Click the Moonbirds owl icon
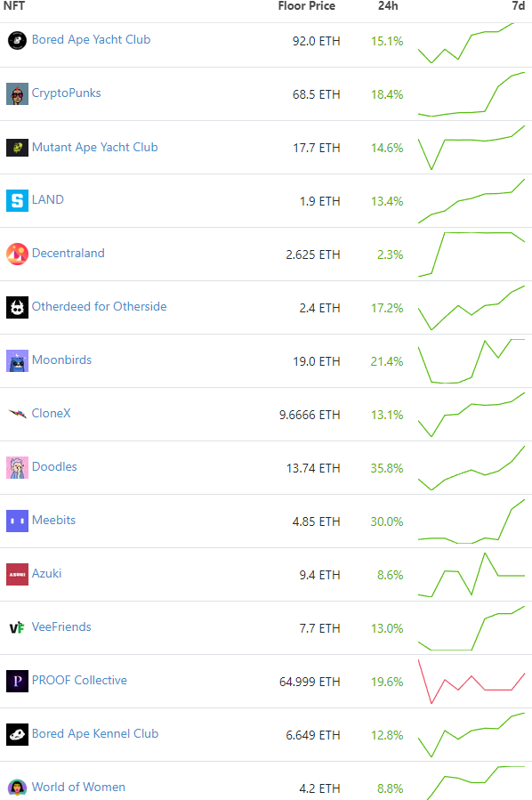532x800 pixels. click(17, 361)
